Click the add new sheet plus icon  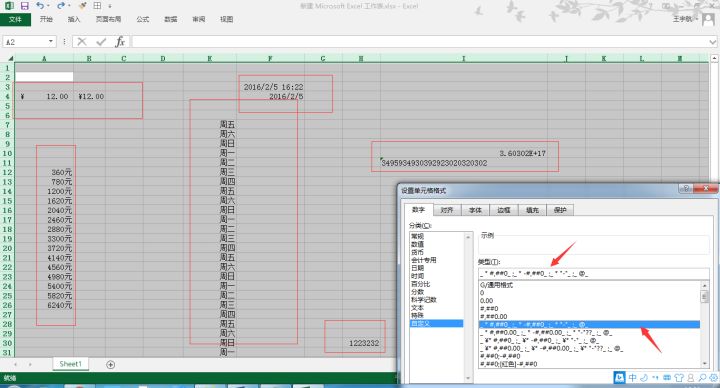[110, 365]
